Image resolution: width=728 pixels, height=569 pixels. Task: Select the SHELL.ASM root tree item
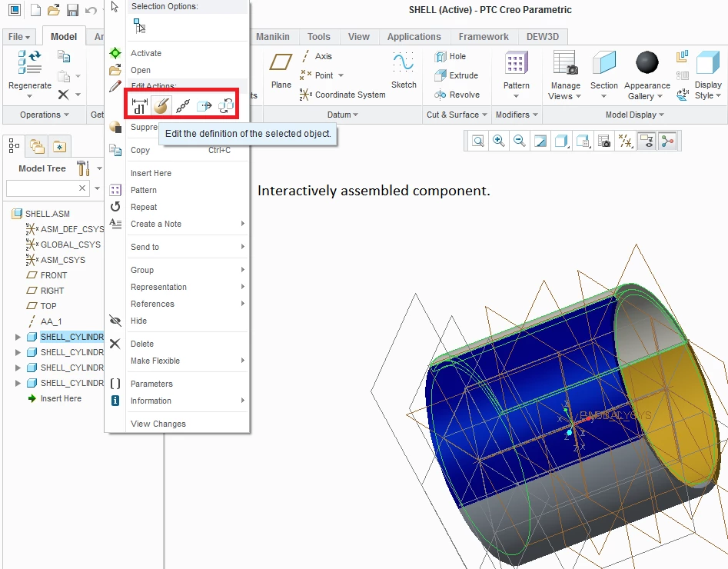pyautogui.click(x=42, y=214)
